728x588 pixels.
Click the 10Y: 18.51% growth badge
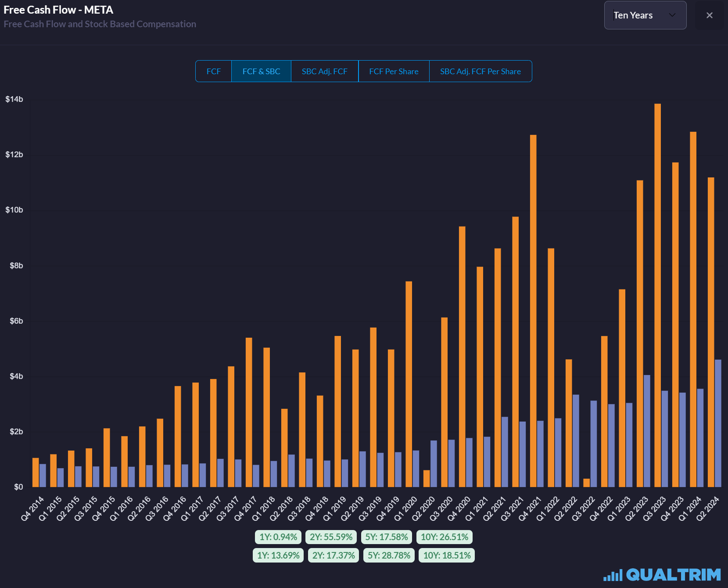coord(447,555)
